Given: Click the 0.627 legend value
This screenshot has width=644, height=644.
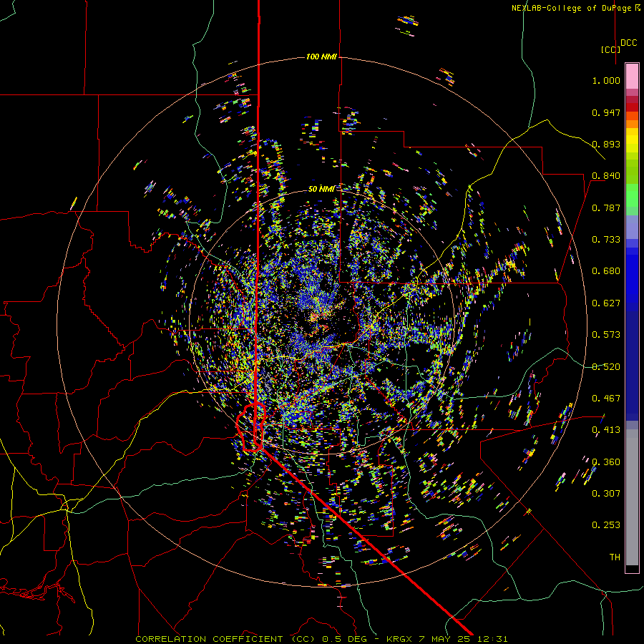Looking at the screenshot, I should pyautogui.click(x=606, y=303).
